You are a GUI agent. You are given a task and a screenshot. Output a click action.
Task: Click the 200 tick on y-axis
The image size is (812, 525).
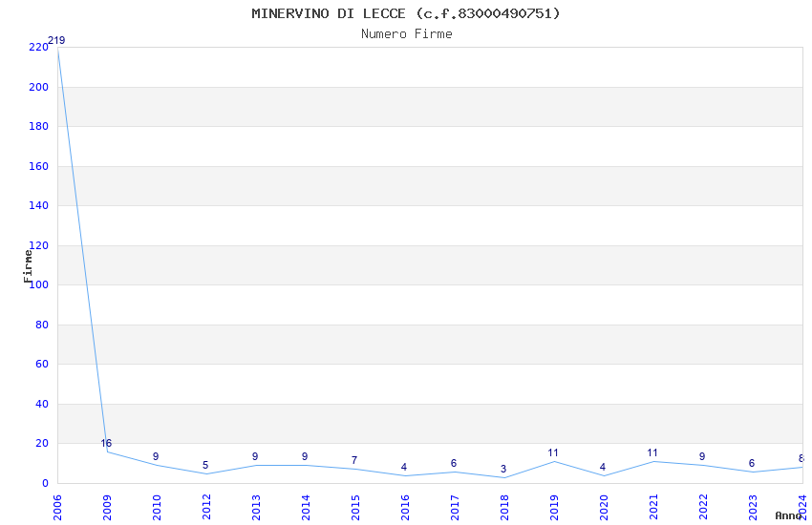pos(38,87)
